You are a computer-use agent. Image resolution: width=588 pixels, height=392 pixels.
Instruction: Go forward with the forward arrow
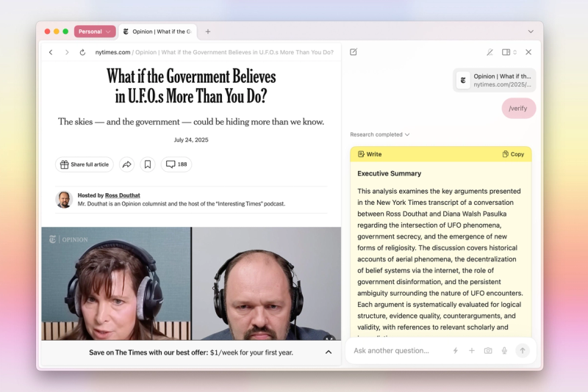pos(67,52)
